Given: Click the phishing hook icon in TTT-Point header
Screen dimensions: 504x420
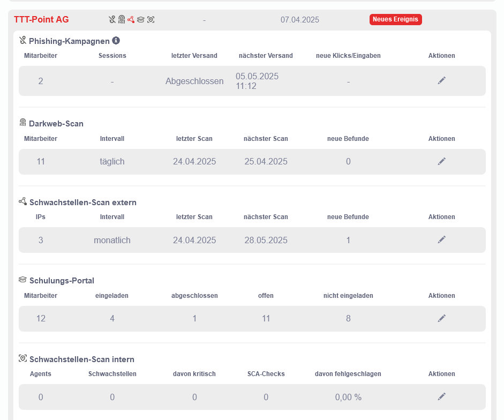Looking at the screenshot, I should point(112,20).
